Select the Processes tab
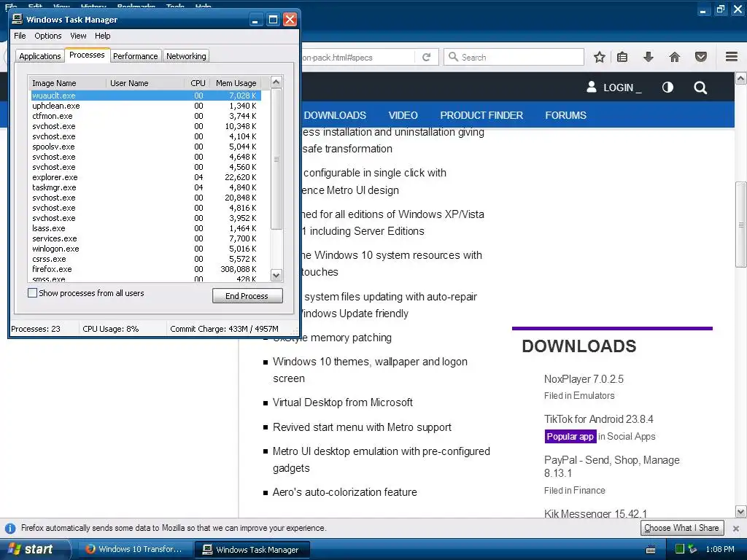Viewport: 747px width, 560px height. (87, 55)
